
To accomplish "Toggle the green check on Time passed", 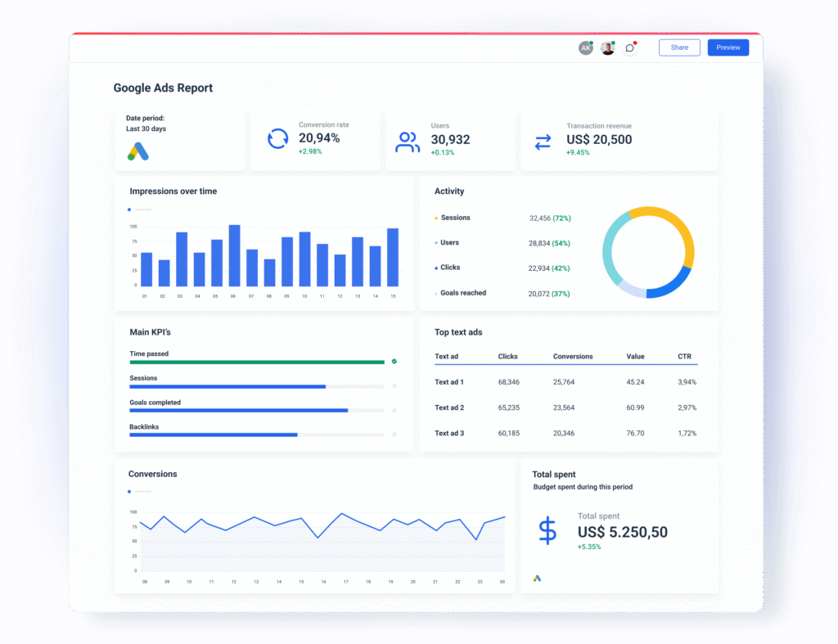I will click(394, 362).
